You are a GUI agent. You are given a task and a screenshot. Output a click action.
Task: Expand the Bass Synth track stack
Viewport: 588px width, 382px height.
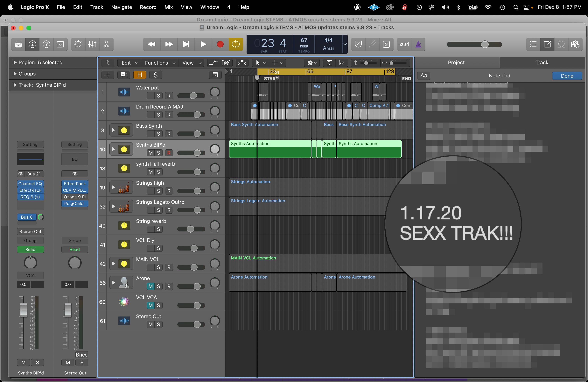pyautogui.click(x=113, y=130)
